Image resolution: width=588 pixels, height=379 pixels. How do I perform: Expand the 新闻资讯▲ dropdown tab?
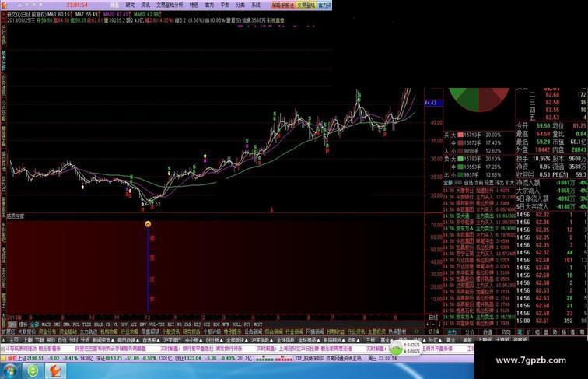tap(103, 340)
